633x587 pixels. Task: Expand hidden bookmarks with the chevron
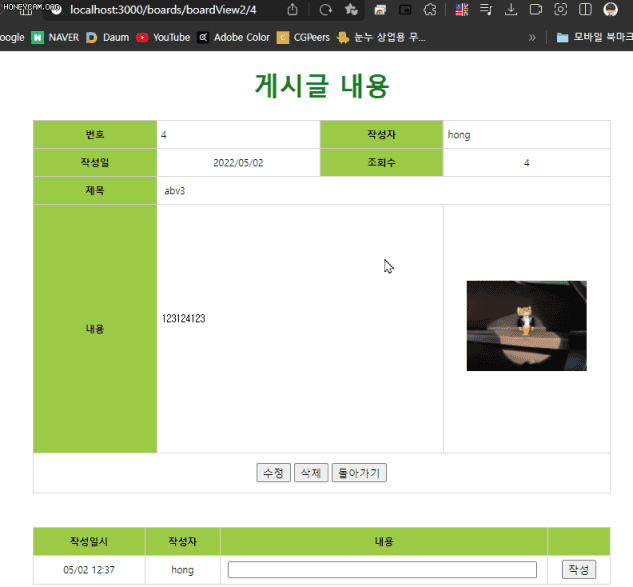(532, 38)
